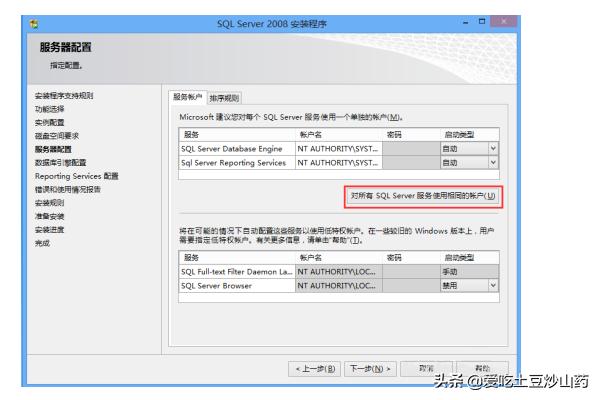The width and height of the screenshot is (600, 400).
Task: Click 帐户名 column header in upper table
Action: click(x=339, y=135)
